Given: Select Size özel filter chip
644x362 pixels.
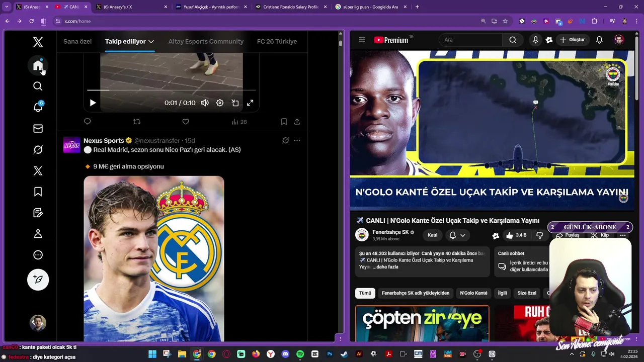Looking at the screenshot, I should (527, 293).
